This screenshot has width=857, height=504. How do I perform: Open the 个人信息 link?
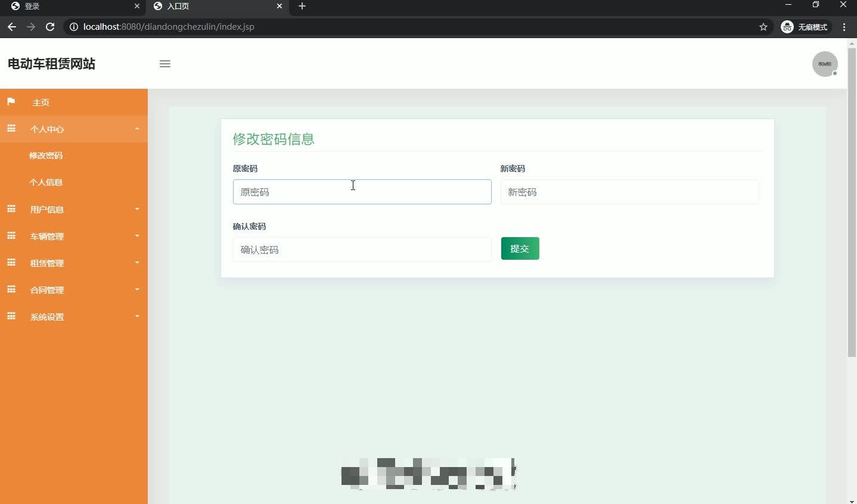pos(46,182)
